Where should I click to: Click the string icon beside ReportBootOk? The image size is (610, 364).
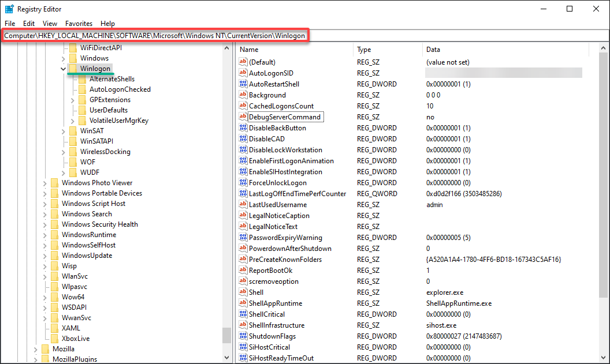[243, 270]
